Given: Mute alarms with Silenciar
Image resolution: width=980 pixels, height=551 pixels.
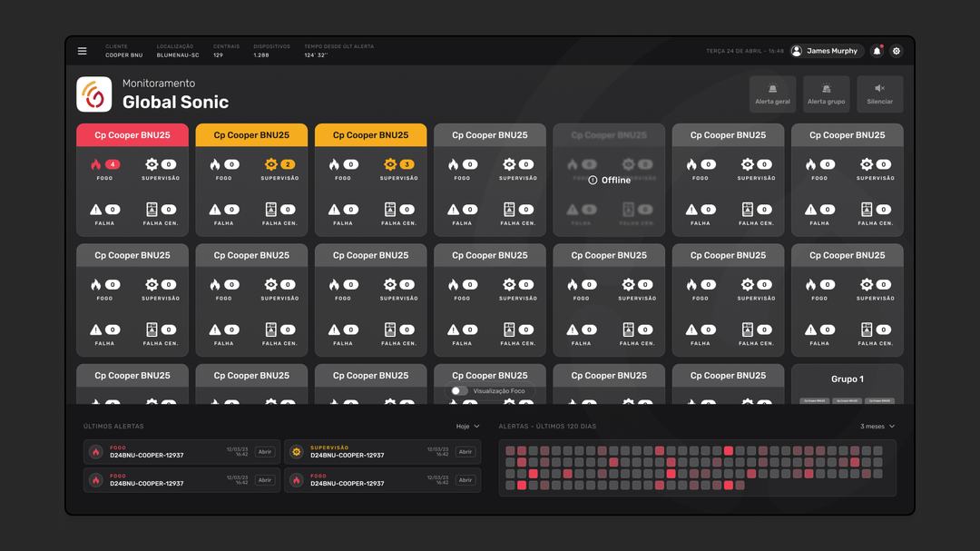Looking at the screenshot, I should pyautogui.click(x=879, y=94).
